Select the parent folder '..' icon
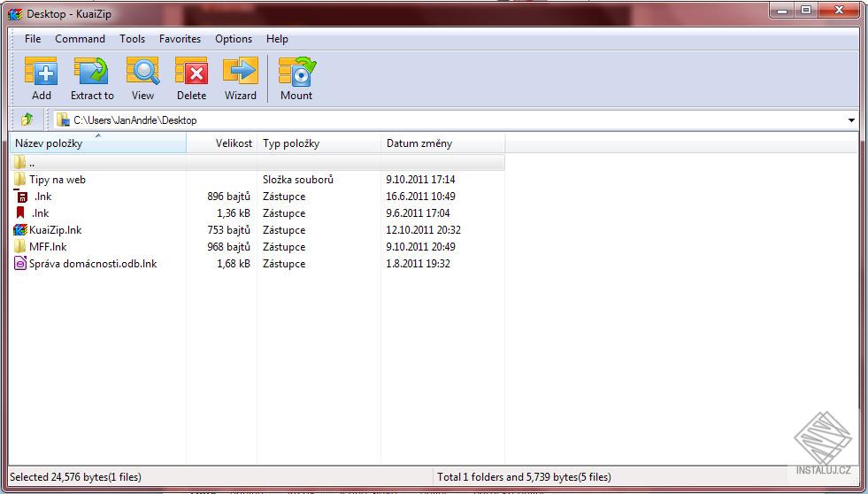 (x=20, y=162)
